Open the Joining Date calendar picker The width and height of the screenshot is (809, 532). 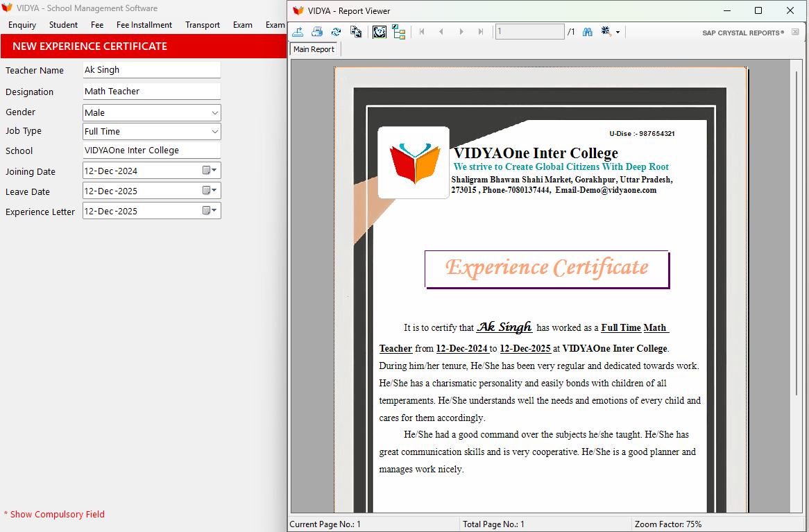[x=210, y=170]
